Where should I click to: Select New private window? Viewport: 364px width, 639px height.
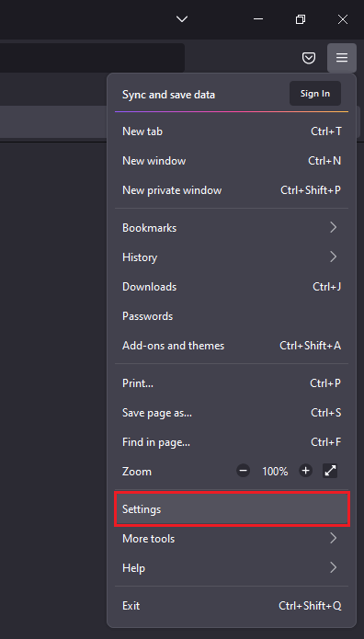coord(232,190)
